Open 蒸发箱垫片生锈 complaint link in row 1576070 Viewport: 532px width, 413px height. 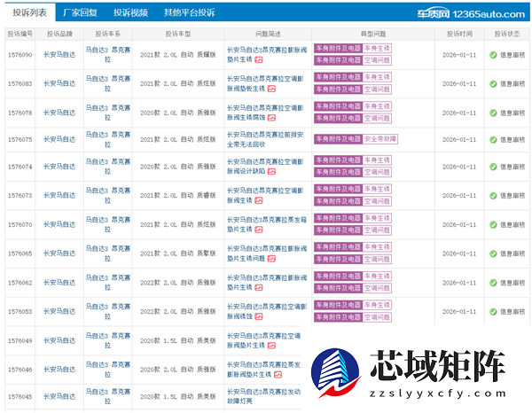(267, 224)
